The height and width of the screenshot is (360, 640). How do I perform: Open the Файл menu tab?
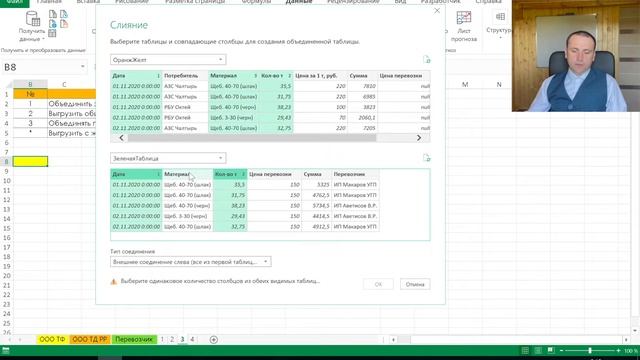[14, 2]
